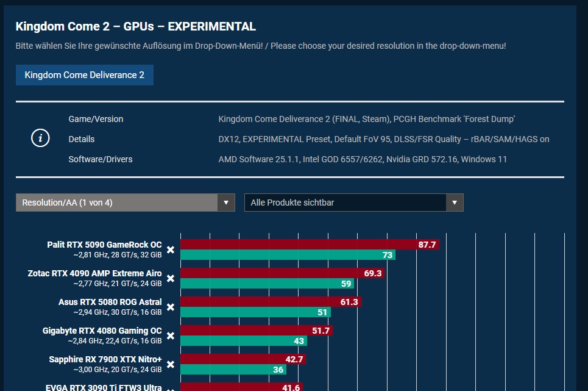The width and height of the screenshot is (588, 391).
Task: Click the 43 green bar for RTX 4080
Action: tap(244, 341)
